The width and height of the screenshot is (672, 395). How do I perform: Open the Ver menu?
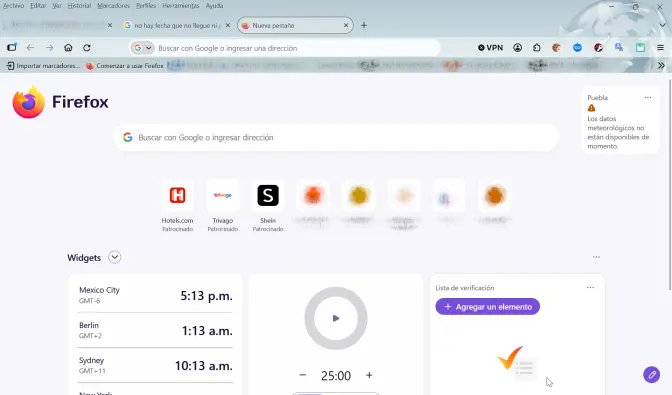pyautogui.click(x=57, y=6)
